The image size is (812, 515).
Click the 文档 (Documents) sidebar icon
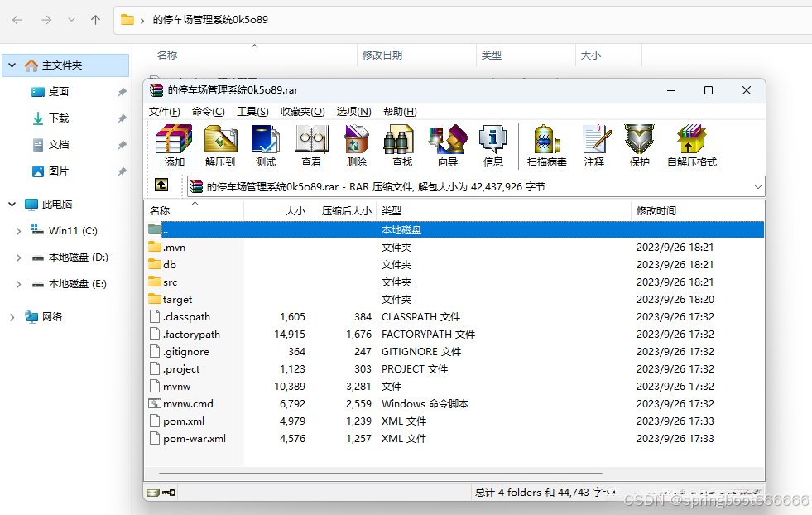(38, 145)
